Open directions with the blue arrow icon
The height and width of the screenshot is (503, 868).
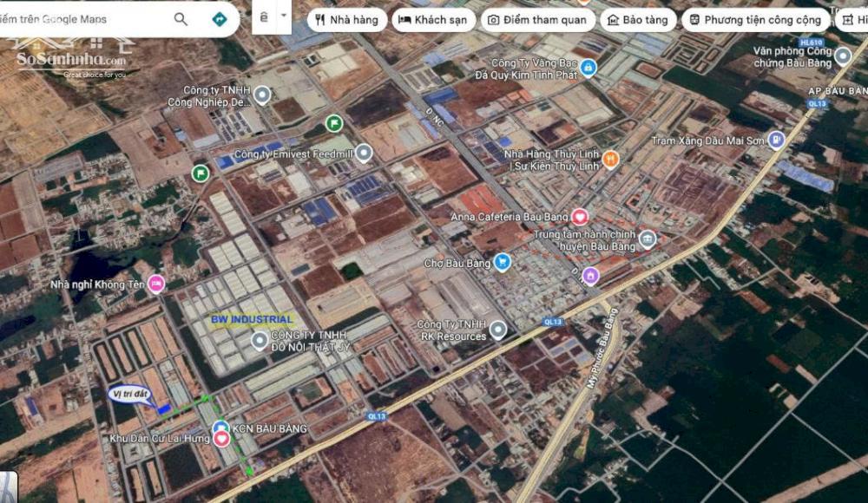pos(220,19)
